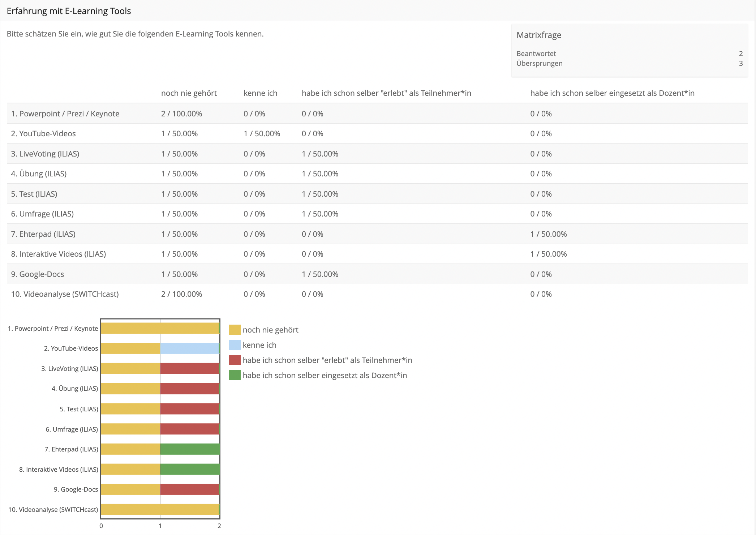This screenshot has width=756, height=535.
Task: Click the yellow 'noch nie gehört' legend swatch
Action: click(x=235, y=330)
